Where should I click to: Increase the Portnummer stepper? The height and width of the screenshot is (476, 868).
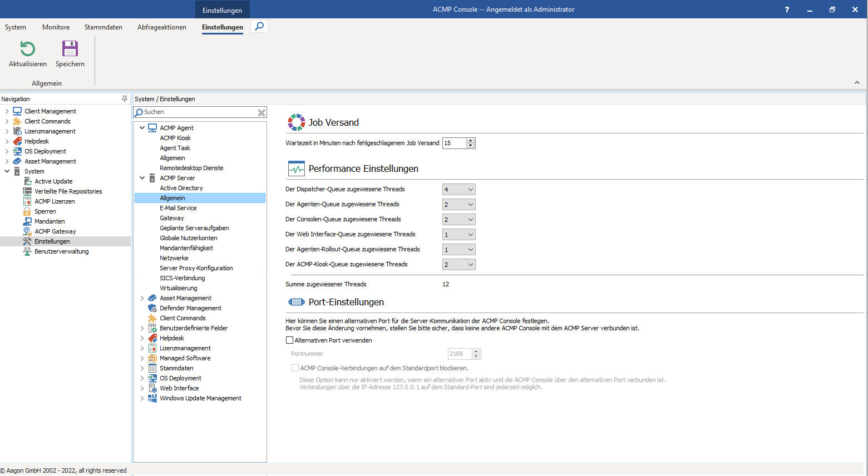[476, 351]
